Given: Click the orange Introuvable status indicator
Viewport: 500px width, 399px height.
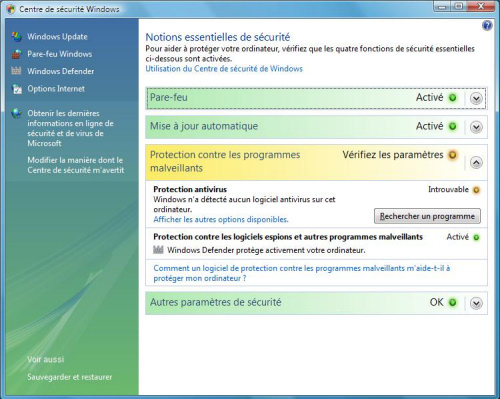Looking at the screenshot, I should pyautogui.click(x=476, y=190).
